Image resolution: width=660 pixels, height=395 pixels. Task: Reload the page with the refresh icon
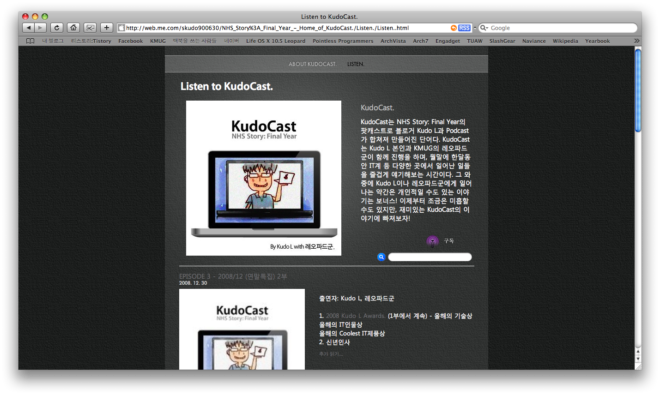57,28
